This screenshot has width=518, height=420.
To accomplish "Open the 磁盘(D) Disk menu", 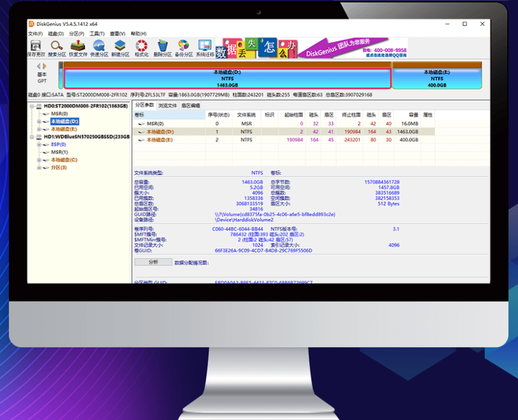I will click(56, 34).
